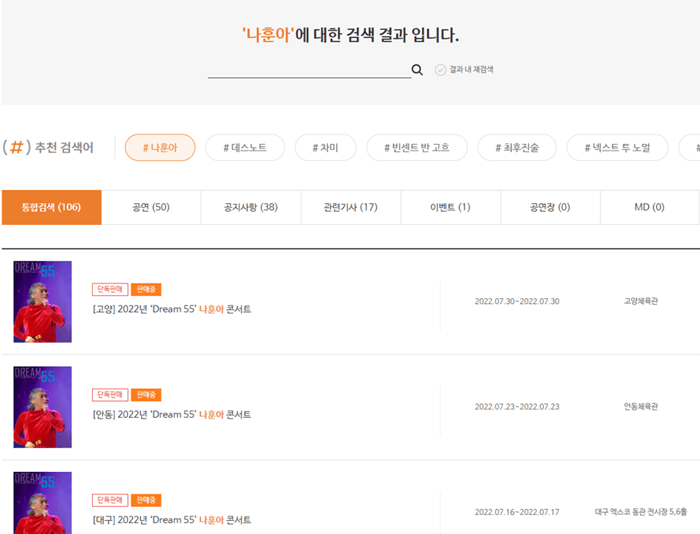Click 판매중 badge on the 대구 concert
Screen dimensions: 700x534
pos(146,500)
